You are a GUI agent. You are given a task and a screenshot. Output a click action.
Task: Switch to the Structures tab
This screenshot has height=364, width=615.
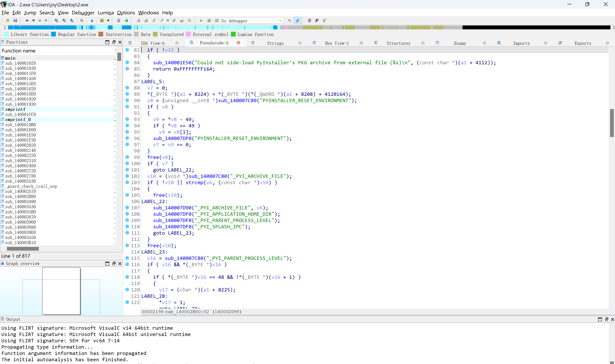pos(398,43)
